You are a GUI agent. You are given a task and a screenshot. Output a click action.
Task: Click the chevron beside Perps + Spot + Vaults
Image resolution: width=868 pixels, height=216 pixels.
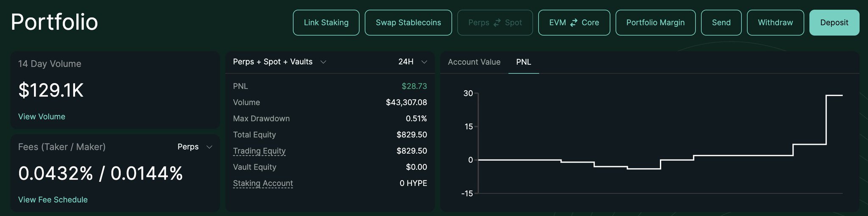323,62
